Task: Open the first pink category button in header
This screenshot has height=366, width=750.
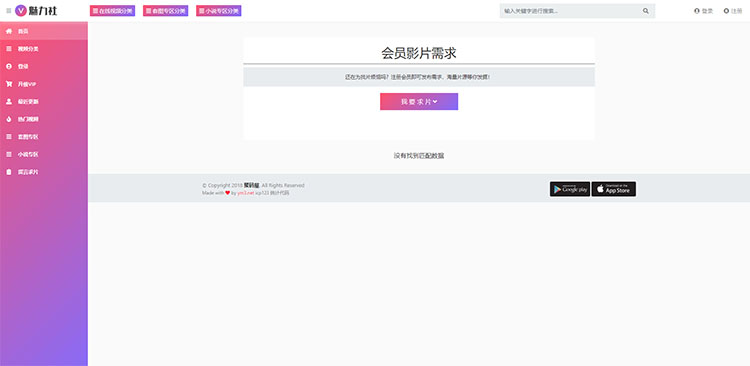Action: (x=112, y=11)
